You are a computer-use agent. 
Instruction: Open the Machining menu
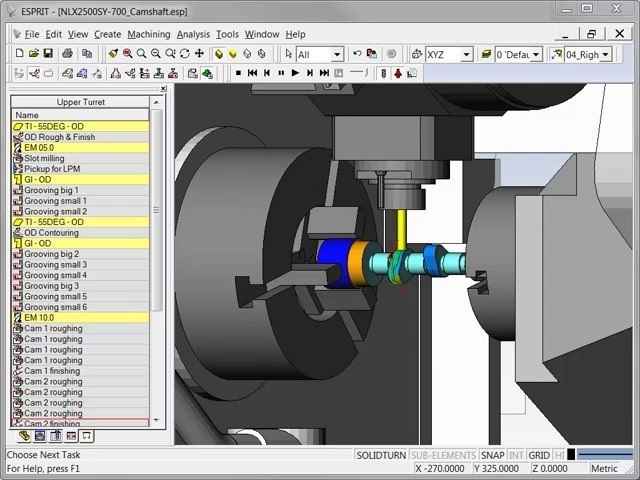(x=148, y=34)
